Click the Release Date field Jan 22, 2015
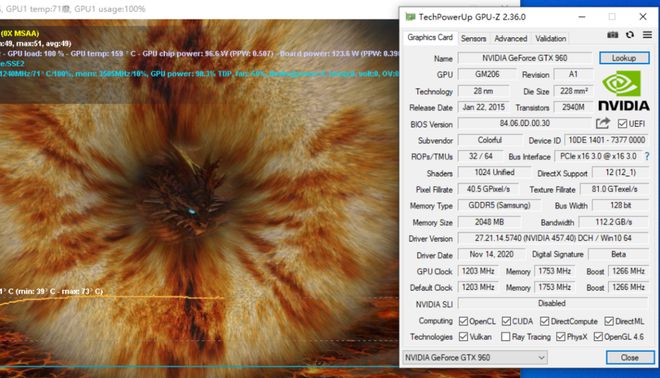The image size is (660, 378). (483, 107)
